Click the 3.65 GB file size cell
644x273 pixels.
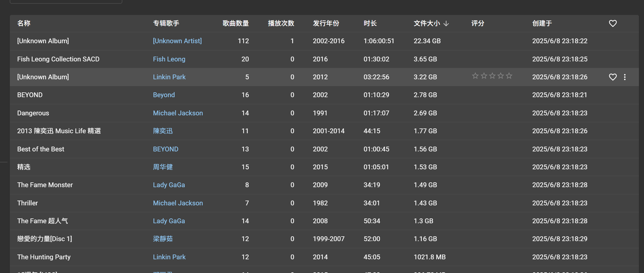[425, 59]
